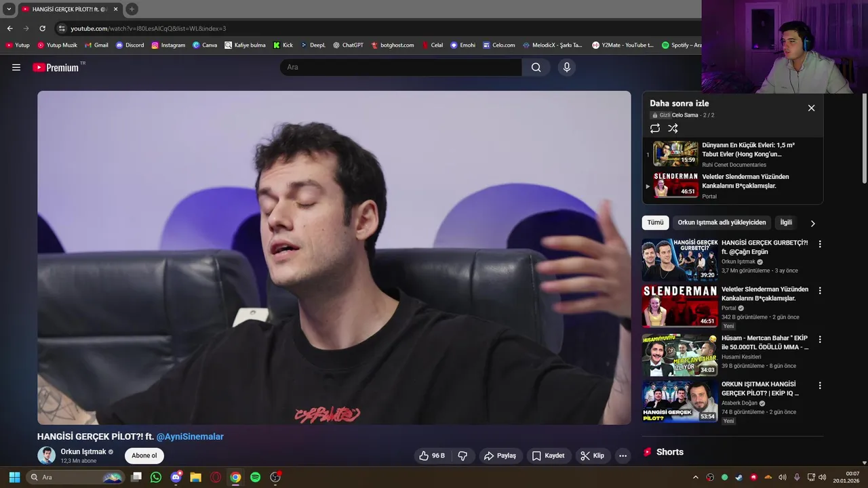Image resolution: width=868 pixels, height=488 pixels.
Task: Open @AyniSinemalar channel link in title
Action: pyautogui.click(x=190, y=436)
